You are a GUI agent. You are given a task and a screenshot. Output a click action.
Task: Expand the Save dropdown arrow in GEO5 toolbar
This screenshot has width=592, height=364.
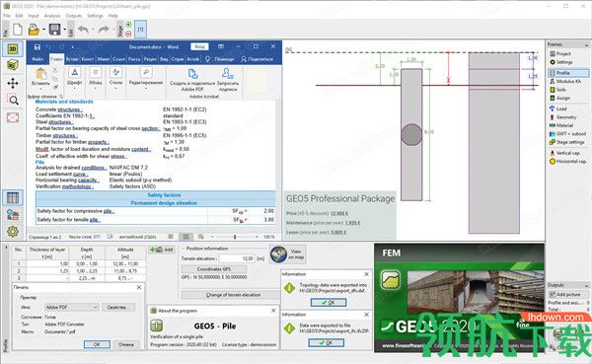[64, 30]
